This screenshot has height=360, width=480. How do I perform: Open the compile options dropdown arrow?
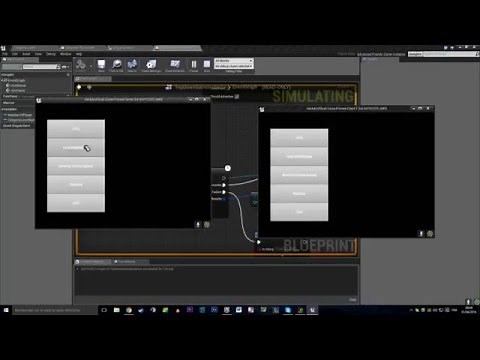pyautogui.click(x=91, y=66)
